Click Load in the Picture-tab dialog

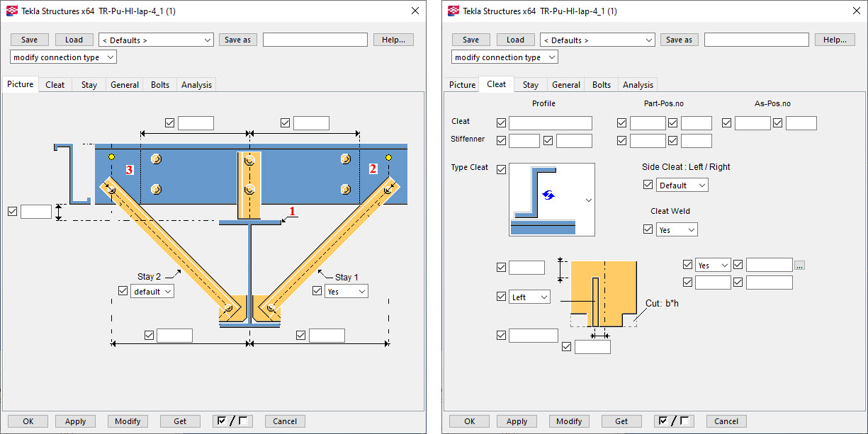74,40
